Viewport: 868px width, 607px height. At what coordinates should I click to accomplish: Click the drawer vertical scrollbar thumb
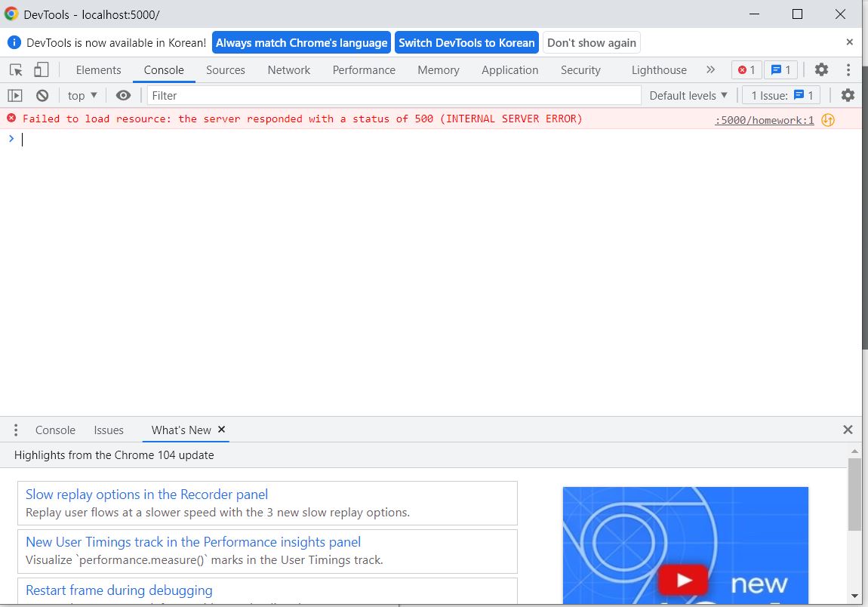(854, 494)
